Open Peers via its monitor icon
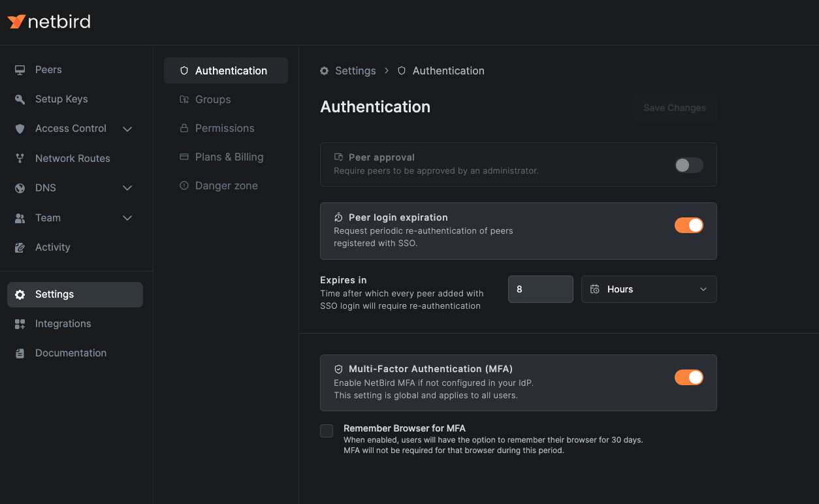819x504 pixels. [20, 70]
